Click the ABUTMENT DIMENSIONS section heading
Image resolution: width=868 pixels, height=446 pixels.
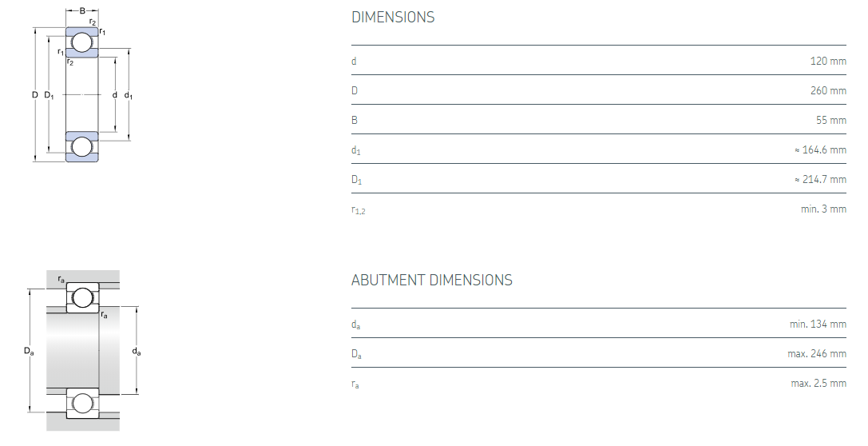coord(431,281)
